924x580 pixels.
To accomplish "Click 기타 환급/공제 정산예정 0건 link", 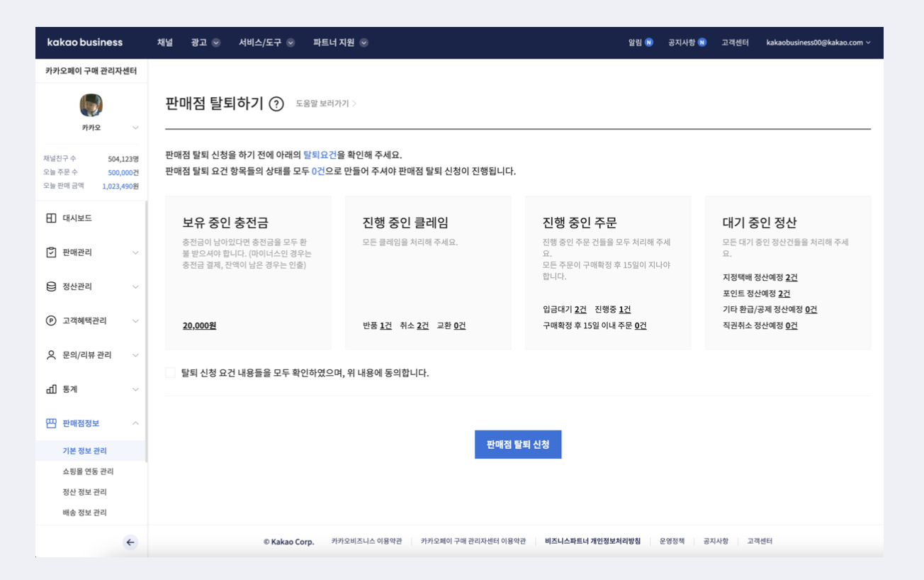I will pos(770,310).
